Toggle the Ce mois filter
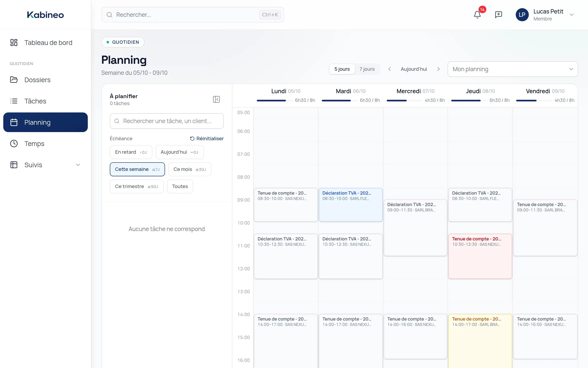 tap(190, 169)
